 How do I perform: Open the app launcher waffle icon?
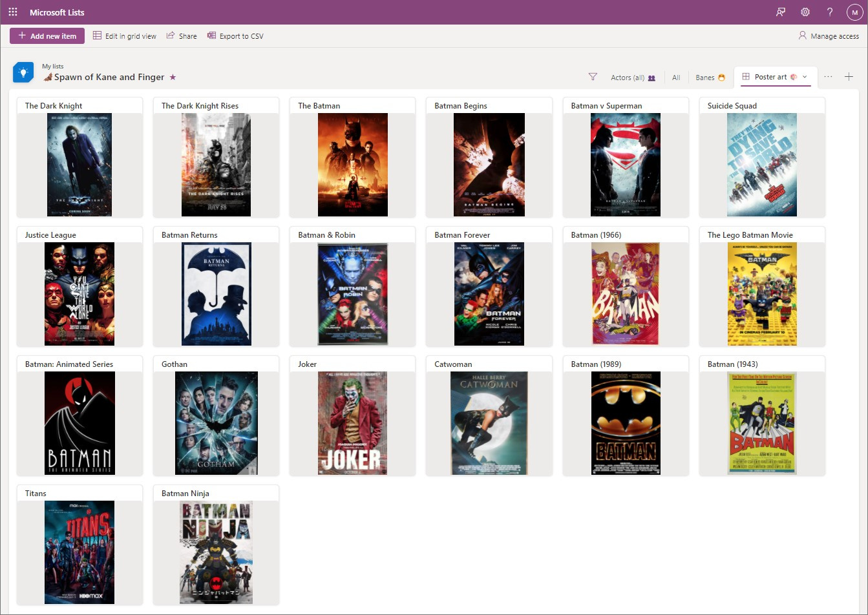pyautogui.click(x=13, y=12)
